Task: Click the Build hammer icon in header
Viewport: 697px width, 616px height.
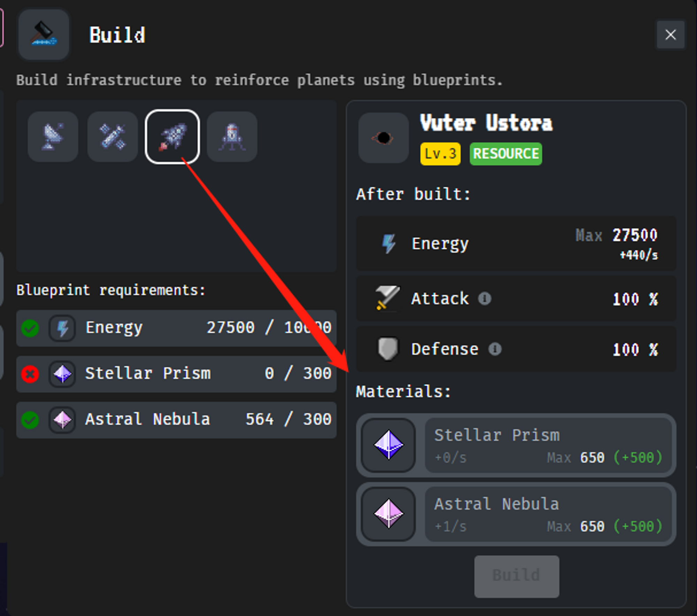Action: click(44, 34)
